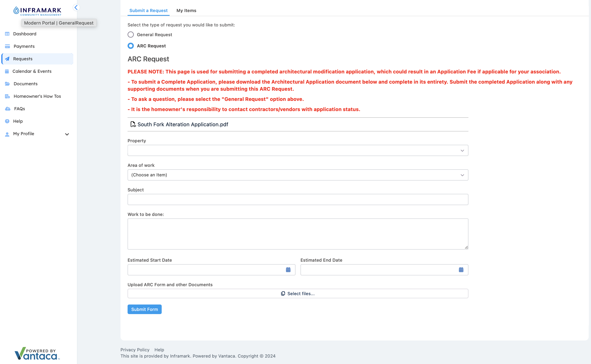Open the Area of work dropdown

pos(298,175)
